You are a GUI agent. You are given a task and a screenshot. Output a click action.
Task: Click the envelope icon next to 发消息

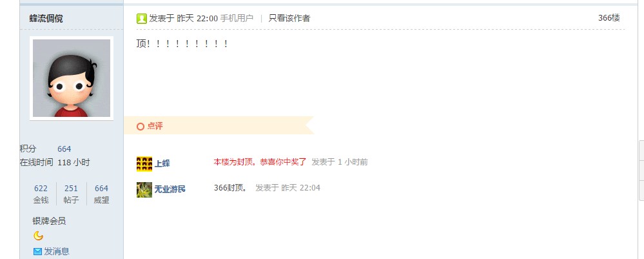coord(37,251)
